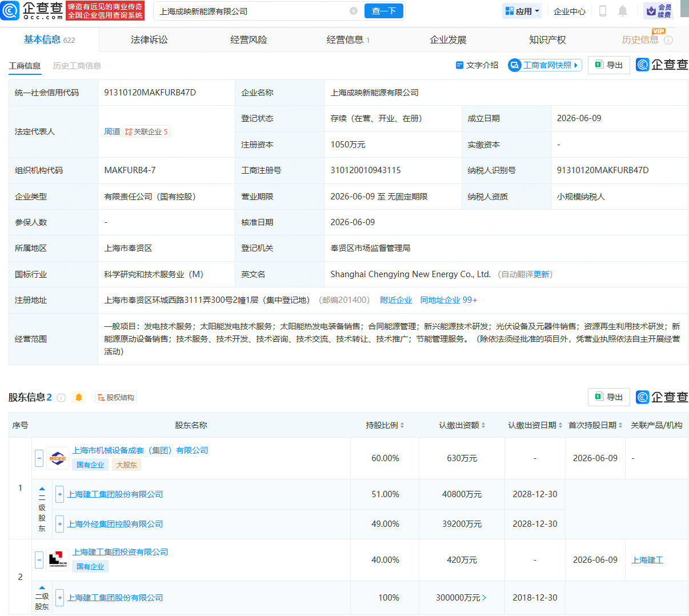Open 上海外经集团控股有限公司 link
Screen dimensions: 689x616
click(x=115, y=524)
